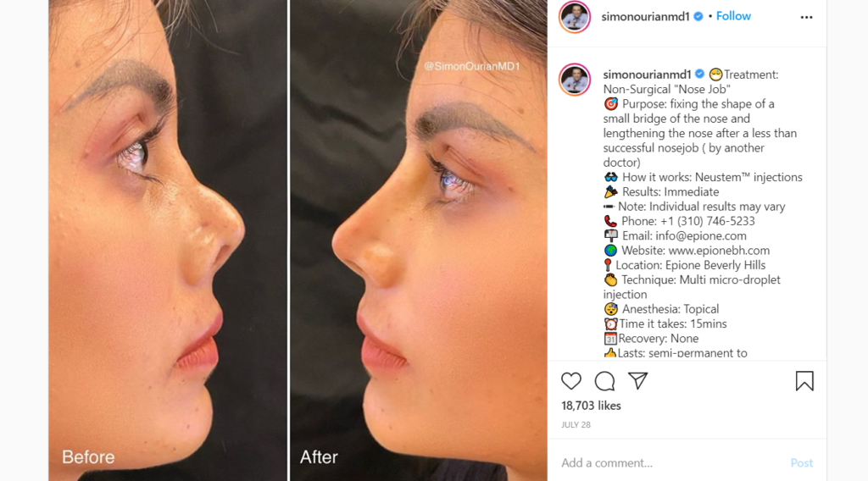This screenshot has width=868, height=481.
Task: Focus the Add a comment field
Action: pyautogui.click(x=670, y=462)
